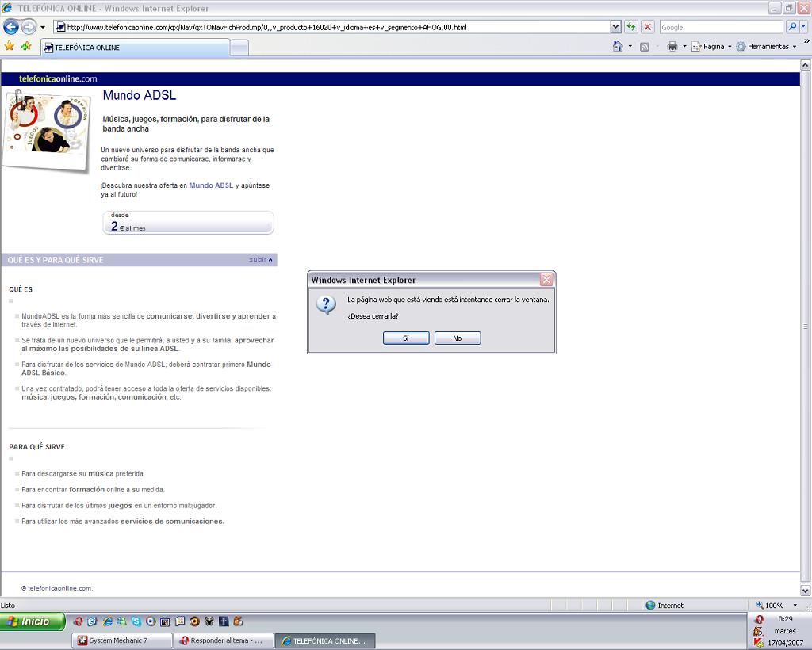
Task: Click the orange disc quick launch icon
Action: (194, 621)
